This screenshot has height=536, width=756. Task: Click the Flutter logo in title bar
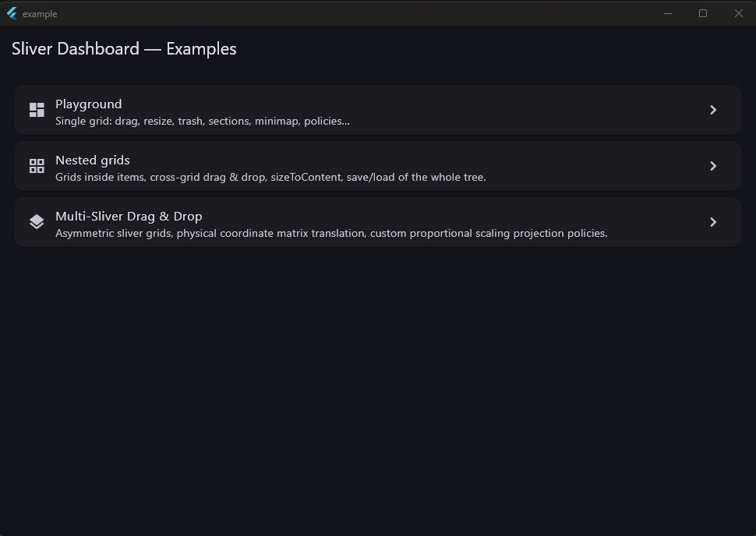(x=12, y=13)
